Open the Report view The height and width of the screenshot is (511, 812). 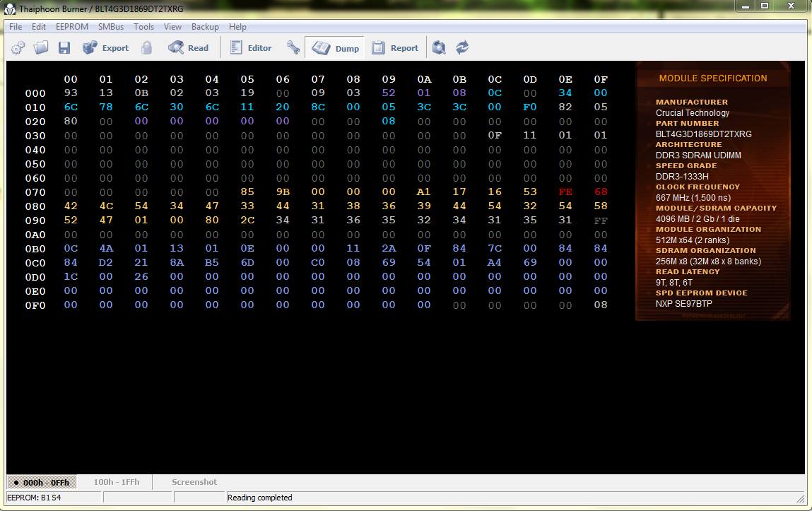pos(395,47)
